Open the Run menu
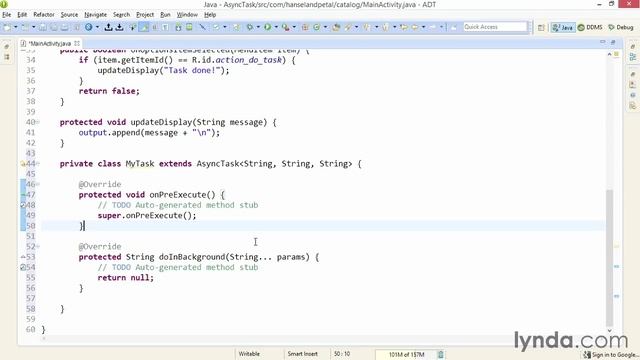 [165, 15]
